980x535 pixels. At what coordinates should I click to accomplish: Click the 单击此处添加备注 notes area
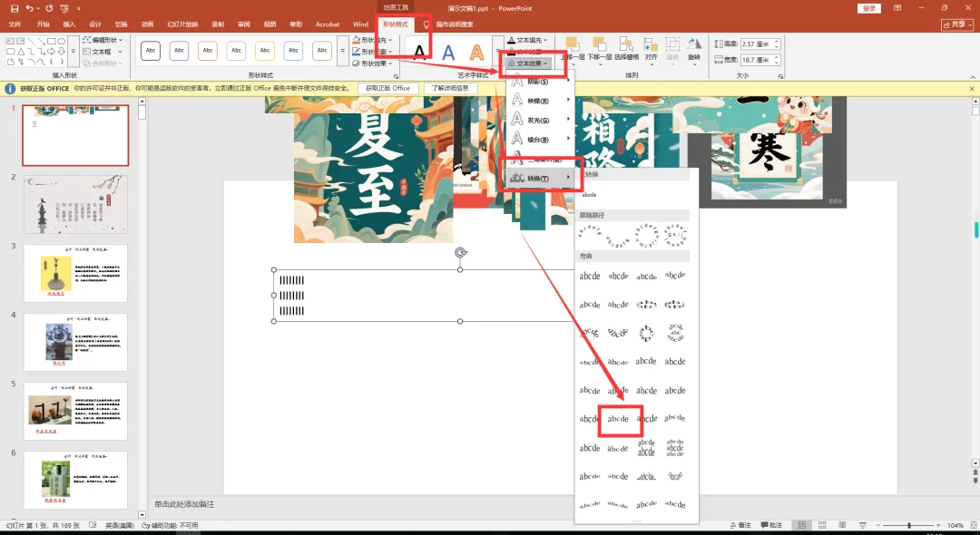point(184,504)
